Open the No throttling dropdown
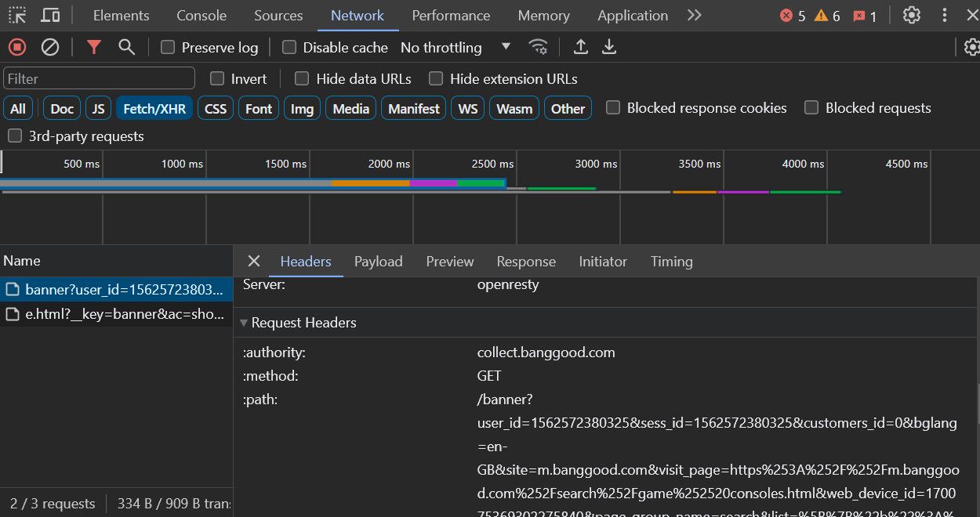Viewport: 980px width, 517px height. (x=456, y=47)
